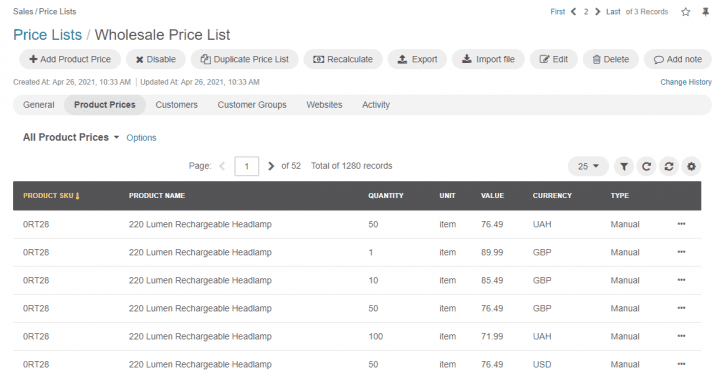
Task: Click value 71.99 cell
Action: coord(492,336)
